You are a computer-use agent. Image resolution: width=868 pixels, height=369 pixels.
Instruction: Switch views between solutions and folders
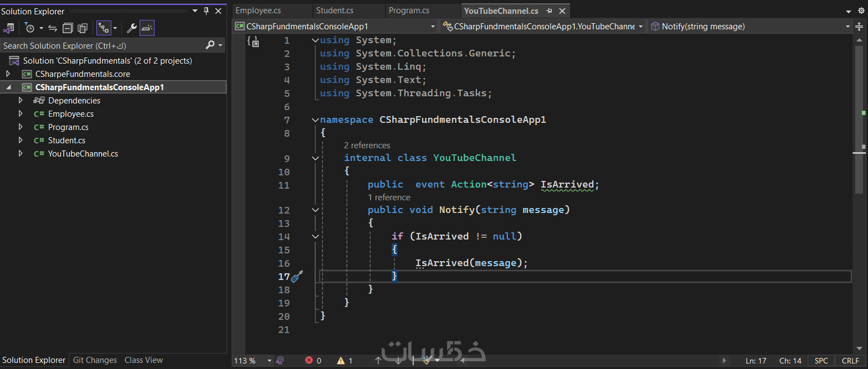[x=9, y=28]
